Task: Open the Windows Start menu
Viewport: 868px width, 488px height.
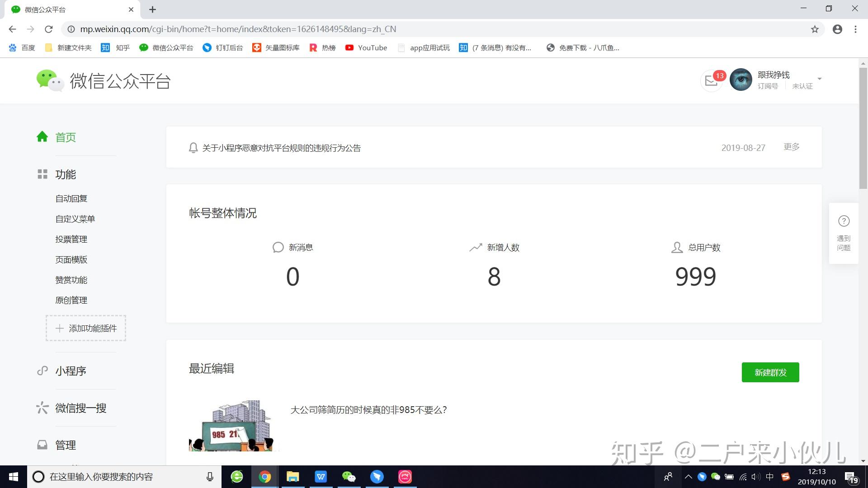Action: [x=14, y=477]
